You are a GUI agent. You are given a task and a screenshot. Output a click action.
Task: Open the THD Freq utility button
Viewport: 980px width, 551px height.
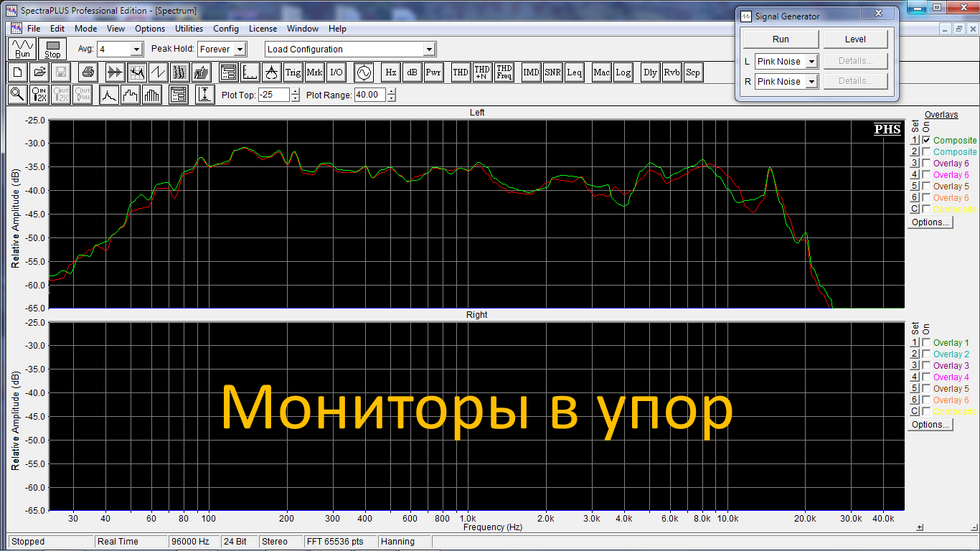(x=504, y=72)
